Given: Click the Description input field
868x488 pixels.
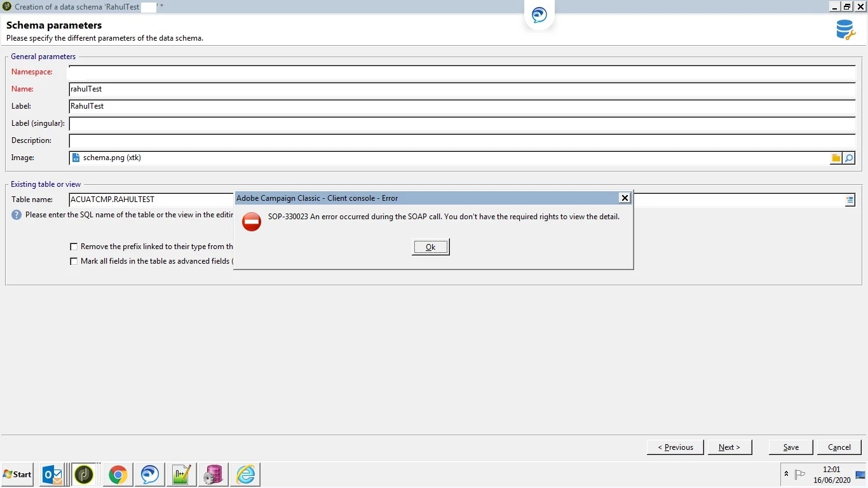Looking at the screenshot, I should pos(462,141).
